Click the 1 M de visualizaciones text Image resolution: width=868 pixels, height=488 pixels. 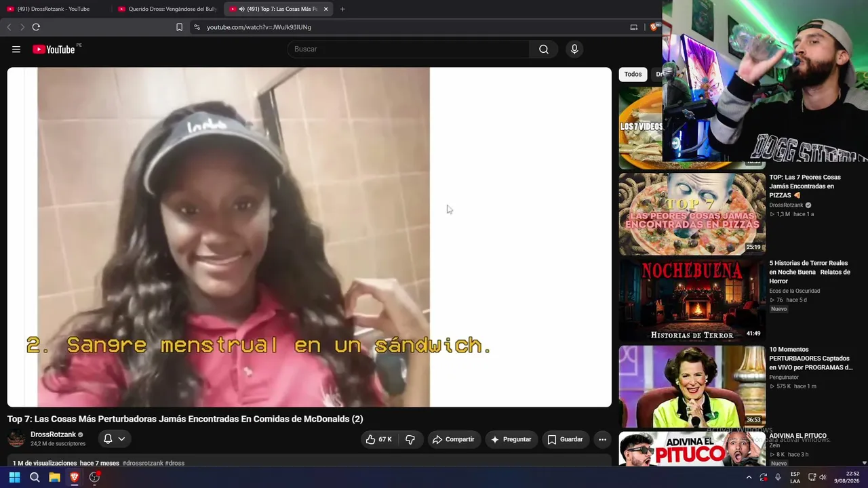coord(44,463)
